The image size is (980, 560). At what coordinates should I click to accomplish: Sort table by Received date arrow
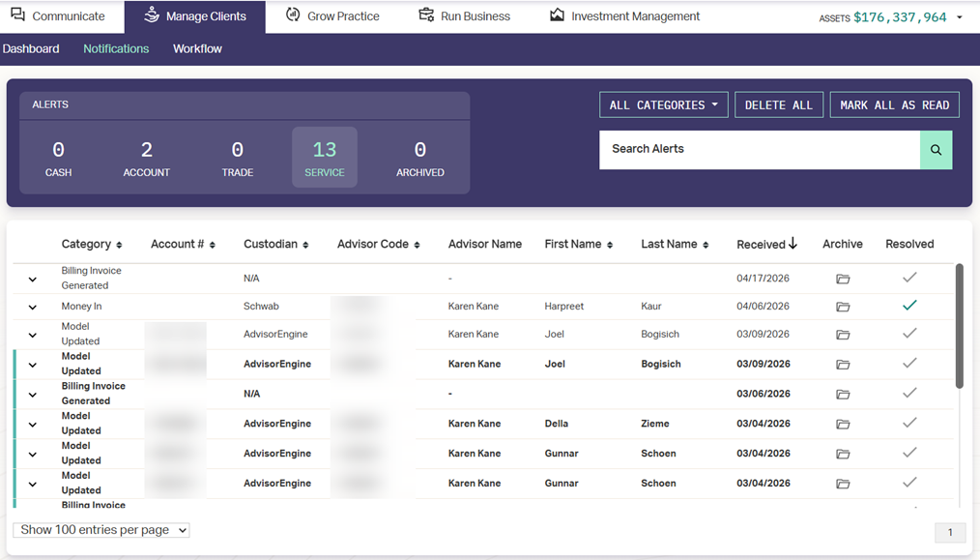coord(793,244)
